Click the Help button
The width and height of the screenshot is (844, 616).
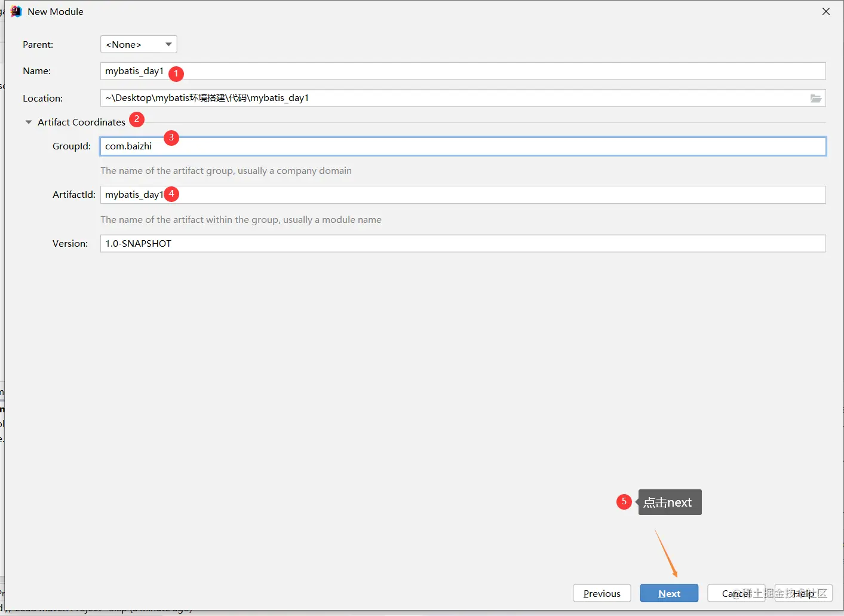pos(803,593)
